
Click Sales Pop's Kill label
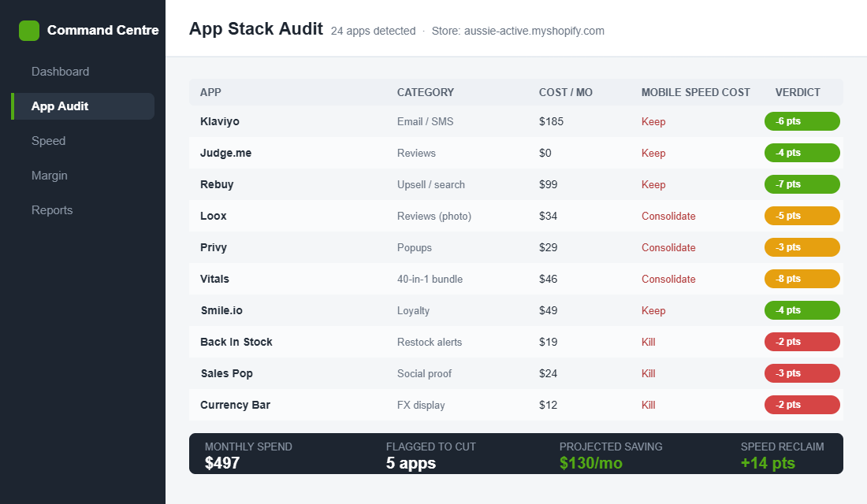click(x=648, y=373)
